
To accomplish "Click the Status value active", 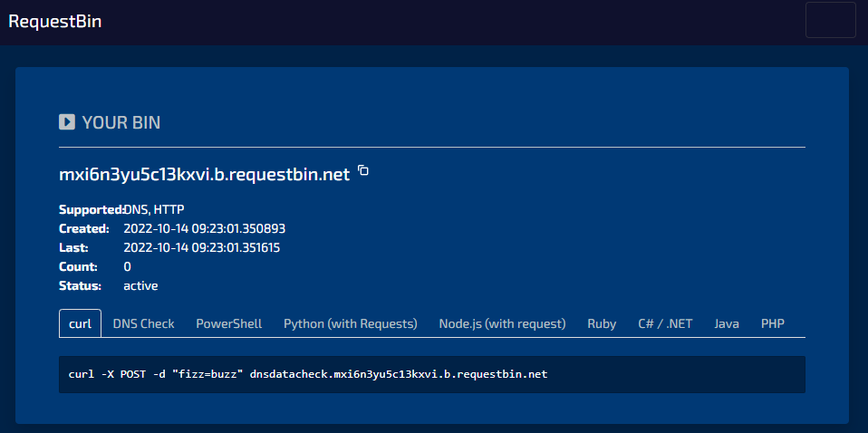I will 140,286.
